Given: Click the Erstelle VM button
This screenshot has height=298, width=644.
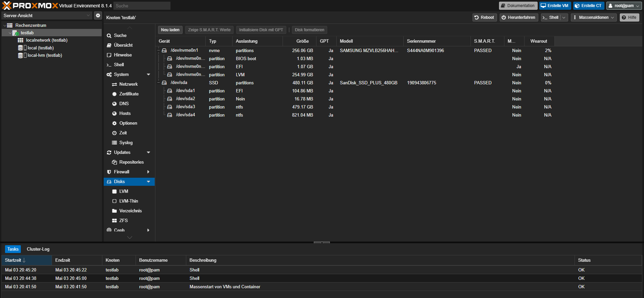Looking at the screenshot, I should tap(555, 6).
